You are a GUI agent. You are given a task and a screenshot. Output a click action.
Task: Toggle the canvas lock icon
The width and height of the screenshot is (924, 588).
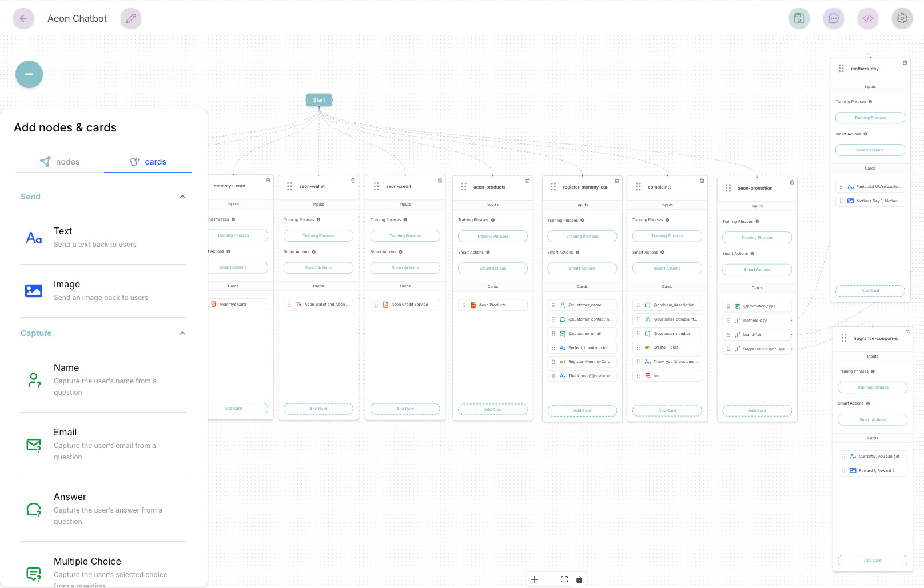coord(579,579)
